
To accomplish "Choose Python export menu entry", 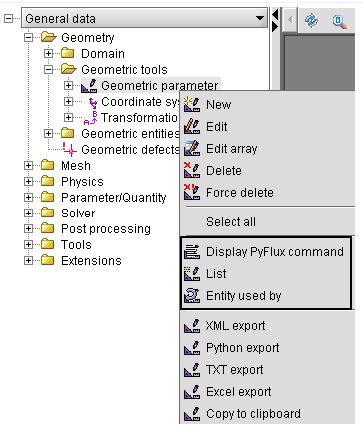I will pos(242,348).
